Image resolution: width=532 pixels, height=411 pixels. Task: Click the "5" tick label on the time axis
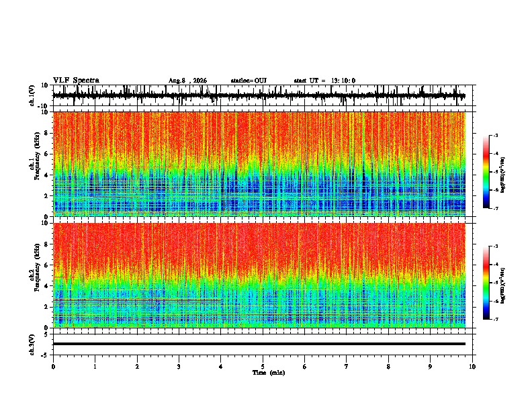tap(263, 367)
